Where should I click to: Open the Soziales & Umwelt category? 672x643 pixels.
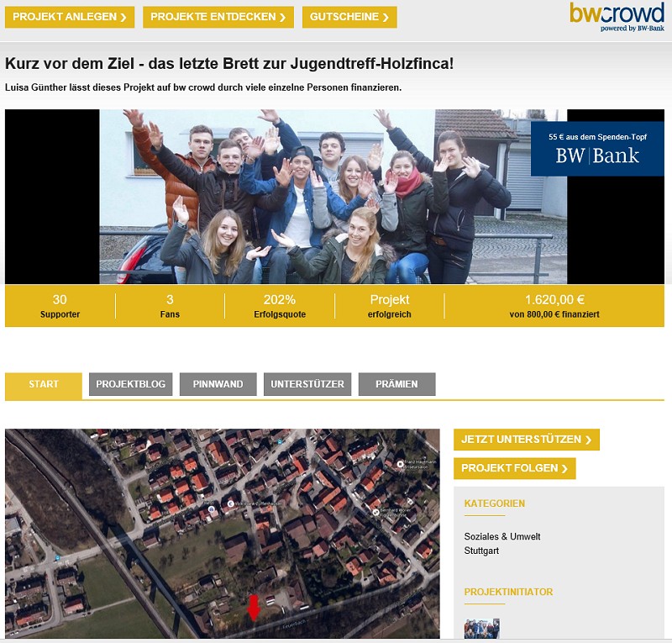tap(501, 536)
